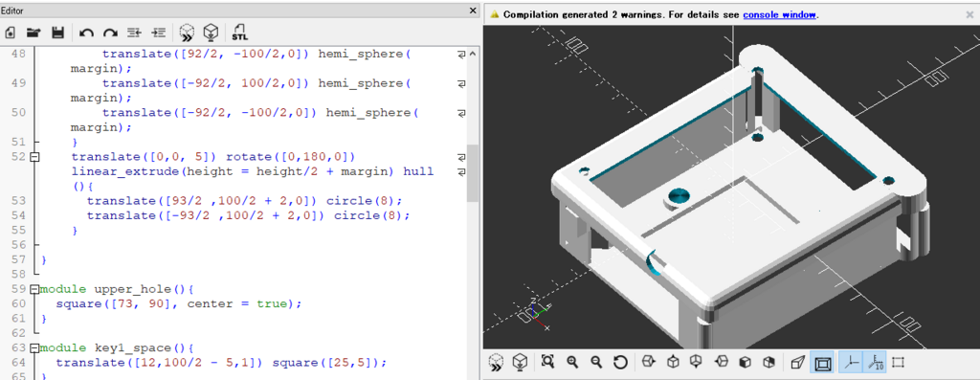Click 'translate([0,0, 5]) rotate([0,180,0])' line
Image resolution: width=980 pixels, height=380 pixels.
(213, 156)
